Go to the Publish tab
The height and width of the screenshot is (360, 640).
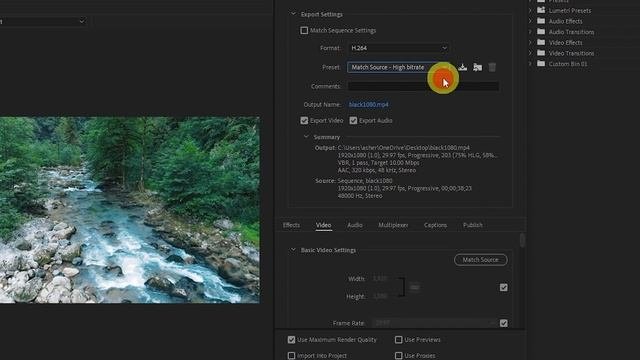[x=473, y=225]
